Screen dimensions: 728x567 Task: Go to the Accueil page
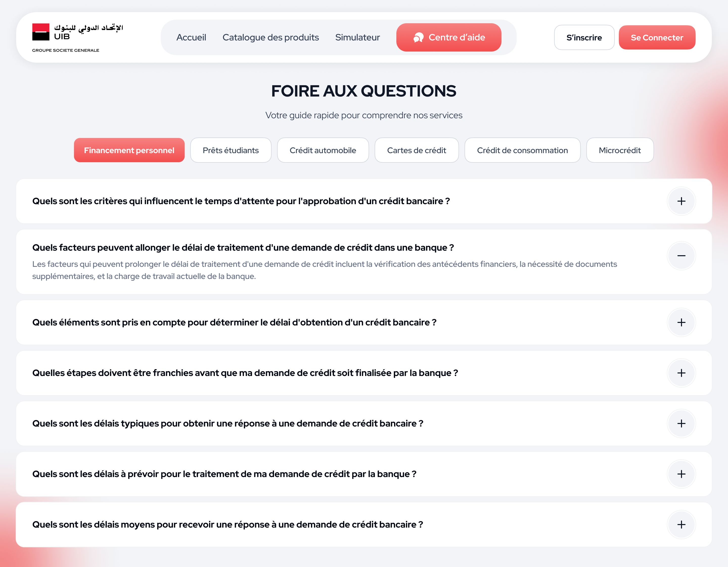191,37
